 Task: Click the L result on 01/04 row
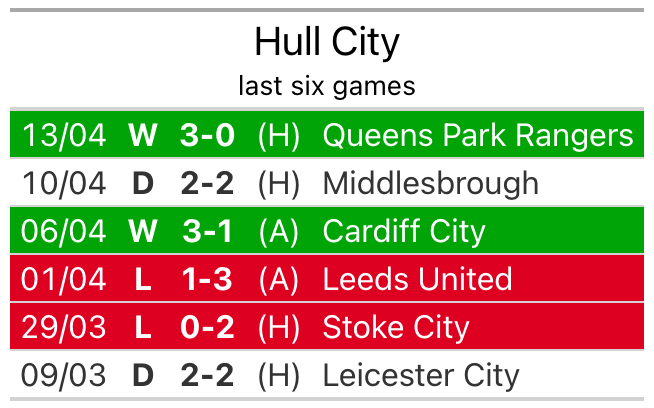(x=143, y=279)
